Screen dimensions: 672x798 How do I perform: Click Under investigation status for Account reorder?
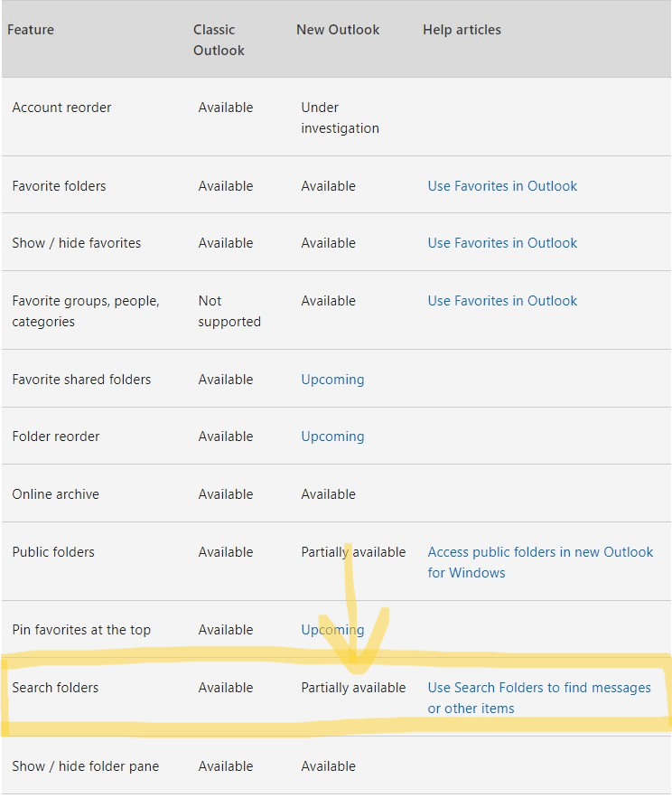pyautogui.click(x=340, y=118)
